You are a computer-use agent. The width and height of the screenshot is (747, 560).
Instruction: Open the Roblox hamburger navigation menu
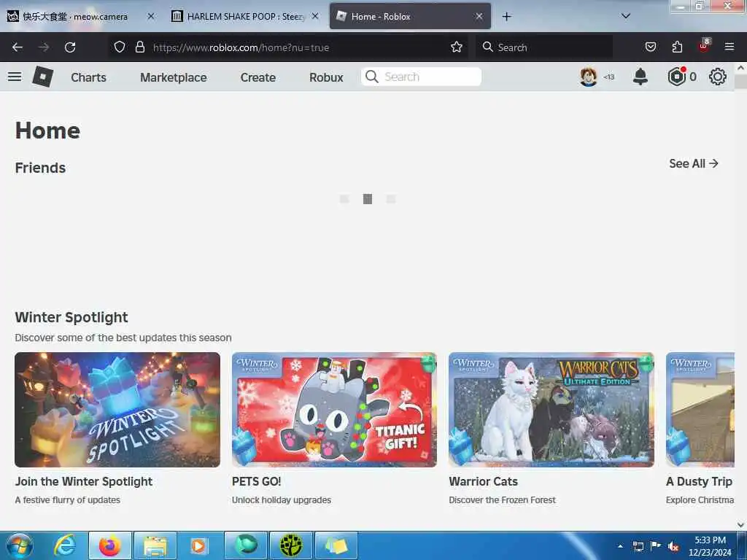pos(15,77)
